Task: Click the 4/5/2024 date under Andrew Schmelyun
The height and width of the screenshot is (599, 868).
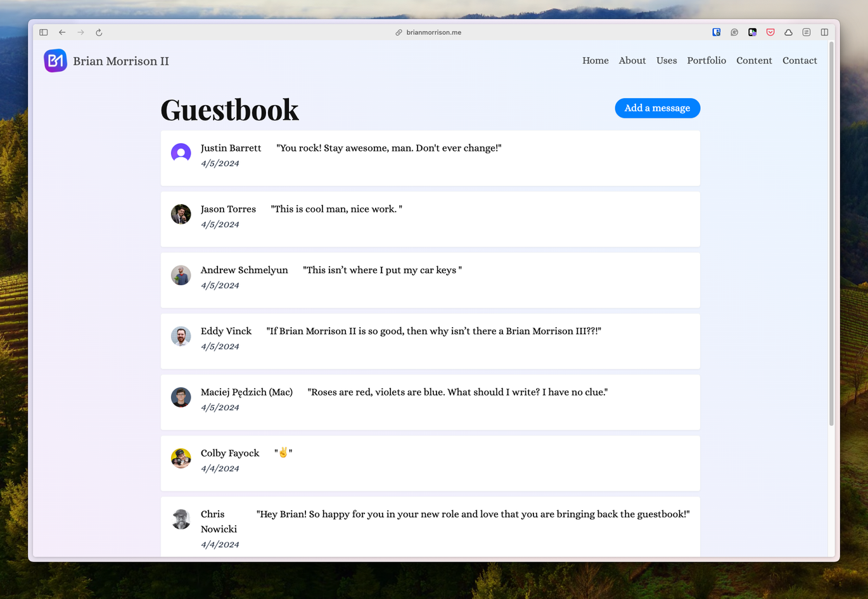Action: [220, 285]
